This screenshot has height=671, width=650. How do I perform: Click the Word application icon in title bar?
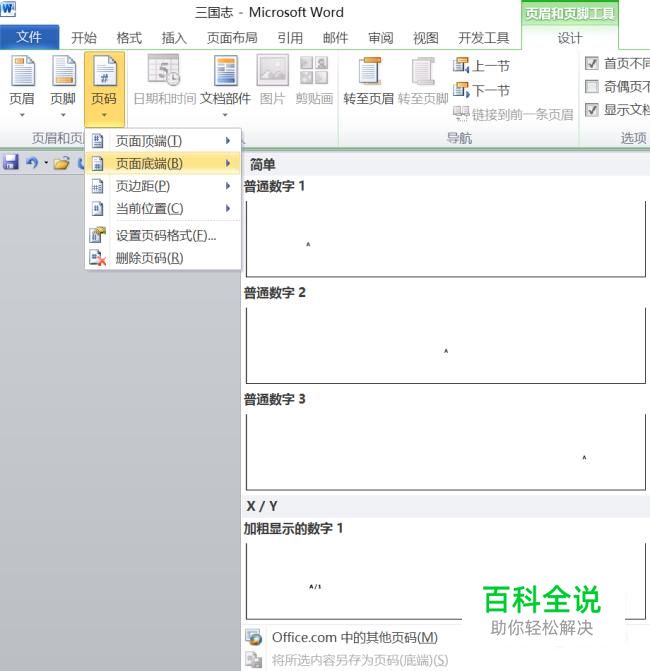click(8, 9)
